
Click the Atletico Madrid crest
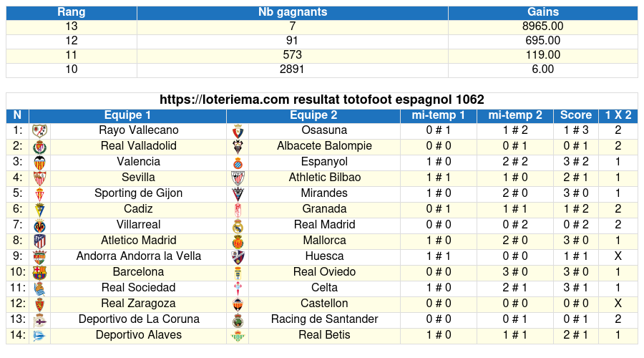(x=40, y=241)
